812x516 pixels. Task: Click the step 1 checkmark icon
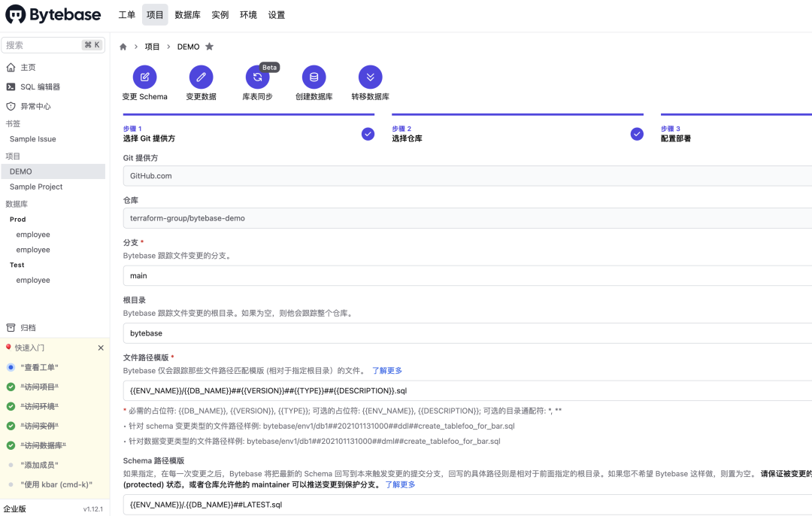(x=368, y=134)
